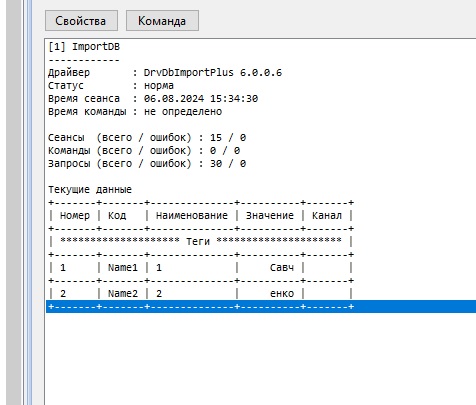Click the 'Код' column header text
Screen dimensions: 476x405
tap(117, 216)
